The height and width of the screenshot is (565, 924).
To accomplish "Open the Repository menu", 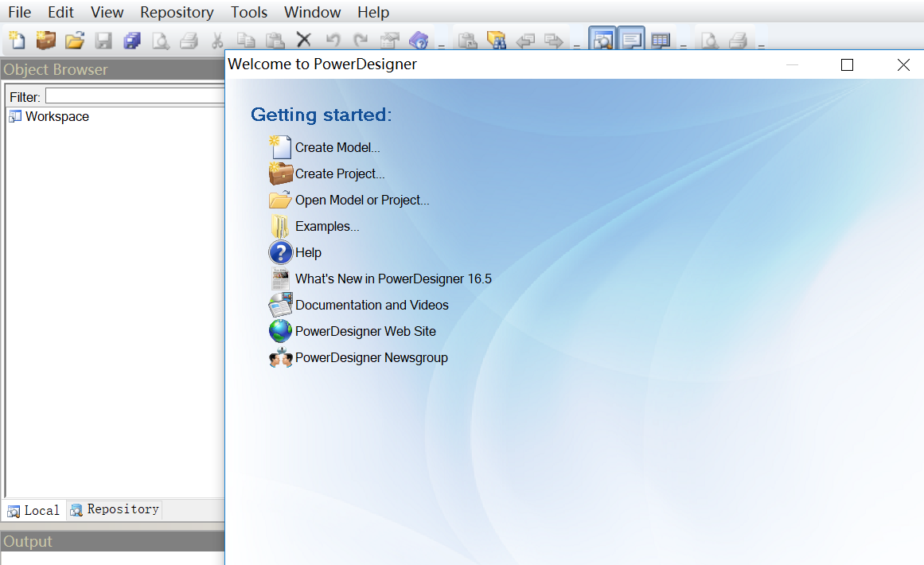I will tap(177, 13).
